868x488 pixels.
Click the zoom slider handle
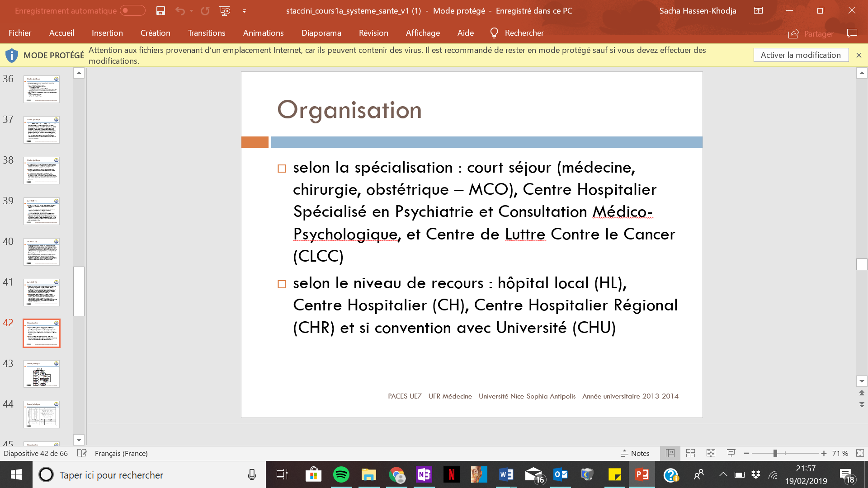pyautogui.click(x=775, y=453)
